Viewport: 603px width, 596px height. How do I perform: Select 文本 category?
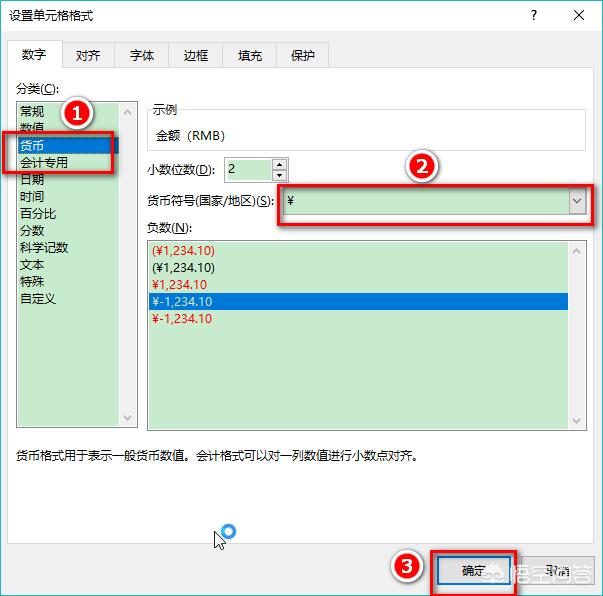(68, 265)
